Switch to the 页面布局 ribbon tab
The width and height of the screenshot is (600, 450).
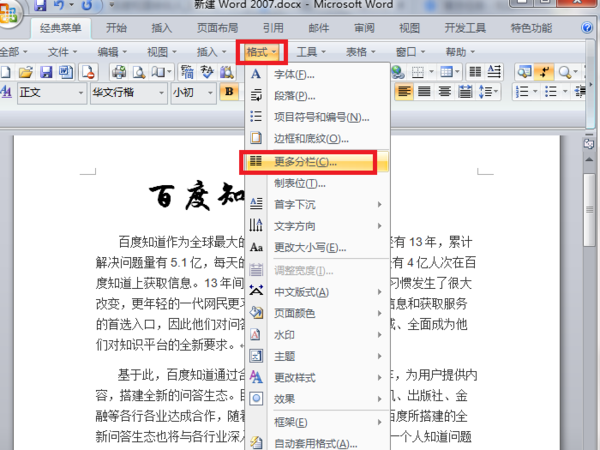click(217, 28)
